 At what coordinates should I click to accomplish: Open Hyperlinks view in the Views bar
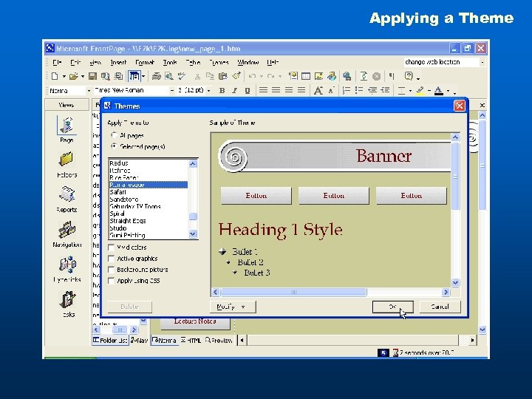[x=67, y=270]
